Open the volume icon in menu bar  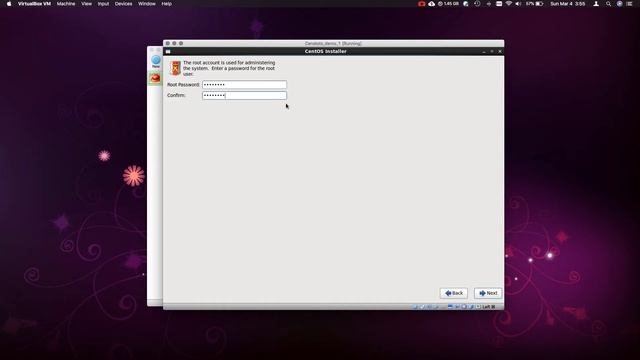pos(518,4)
